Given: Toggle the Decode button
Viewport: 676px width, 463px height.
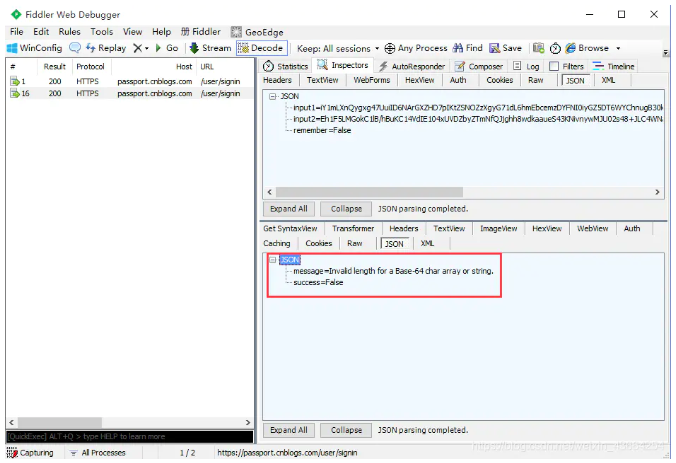Looking at the screenshot, I should (x=262, y=48).
